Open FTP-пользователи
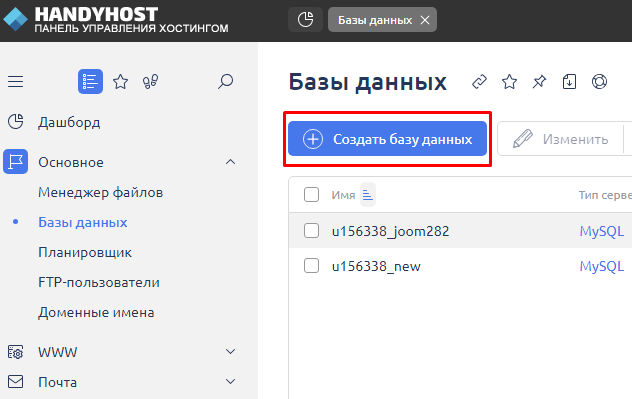This screenshot has height=399, width=632. pos(99,282)
